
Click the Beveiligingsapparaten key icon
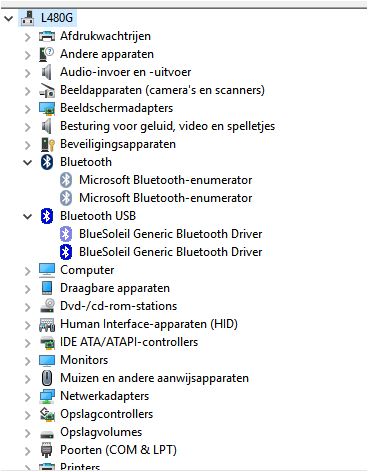click(x=47, y=144)
